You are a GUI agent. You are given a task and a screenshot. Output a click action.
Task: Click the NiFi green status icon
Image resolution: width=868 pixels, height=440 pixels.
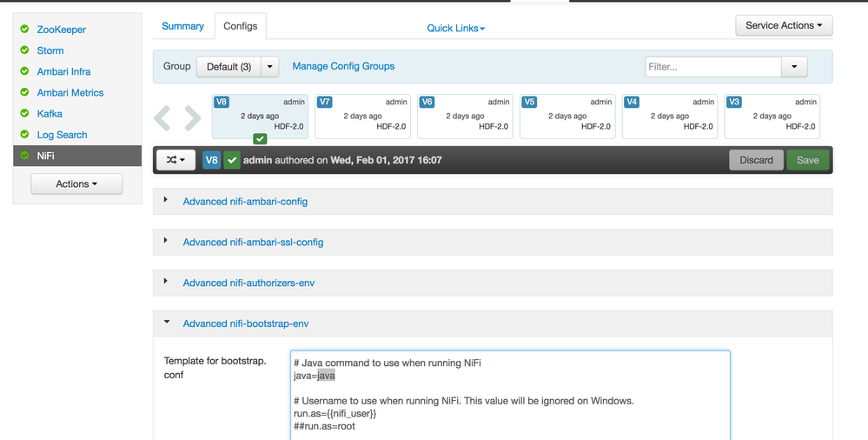tap(24, 155)
